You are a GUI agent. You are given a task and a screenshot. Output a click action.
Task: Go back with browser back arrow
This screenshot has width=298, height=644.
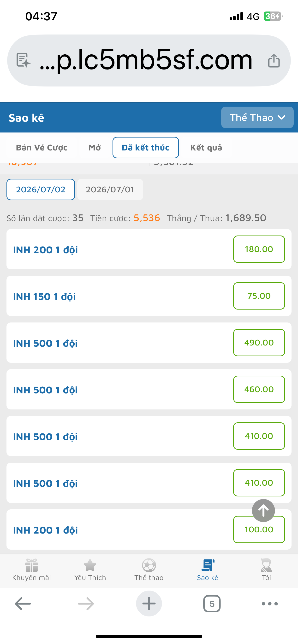[x=23, y=604]
